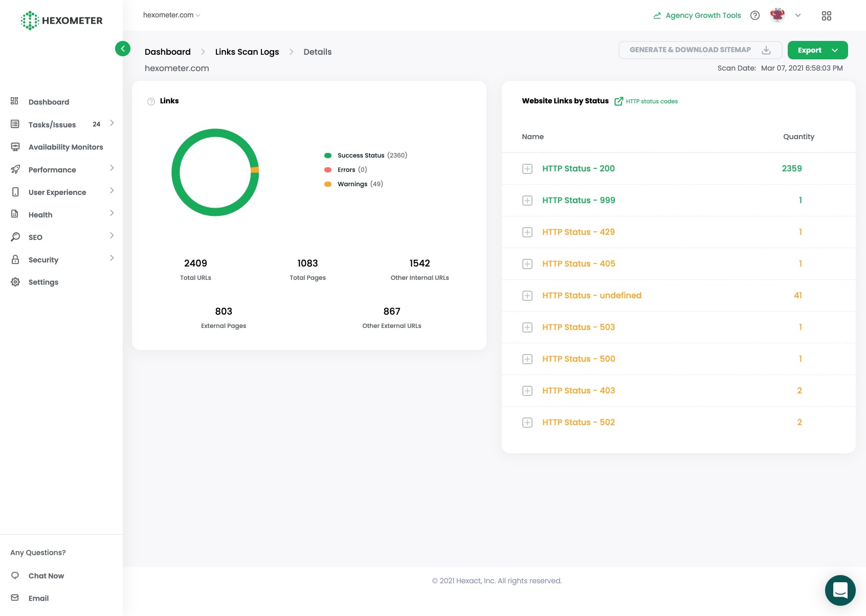Click the orange warnings segment of donut chart
This screenshot has height=616, width=866.
[255, 170]
